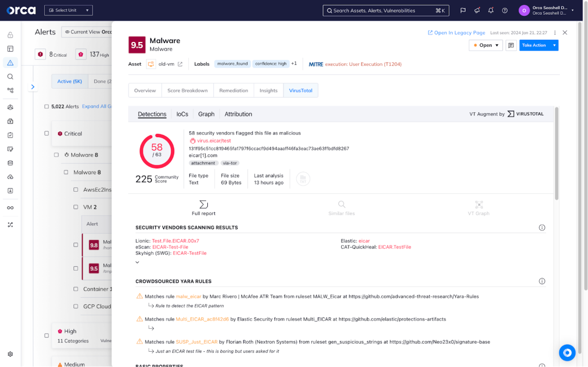Screen dimensions: 588x367
Task: Open the lock icon in sidebar
Action: tap(10, 35)
